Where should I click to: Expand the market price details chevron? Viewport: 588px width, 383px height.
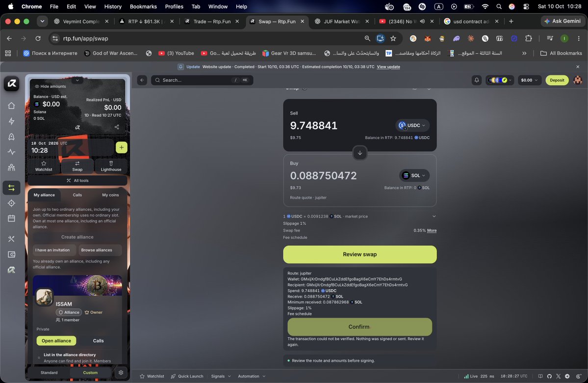point(434,216)
